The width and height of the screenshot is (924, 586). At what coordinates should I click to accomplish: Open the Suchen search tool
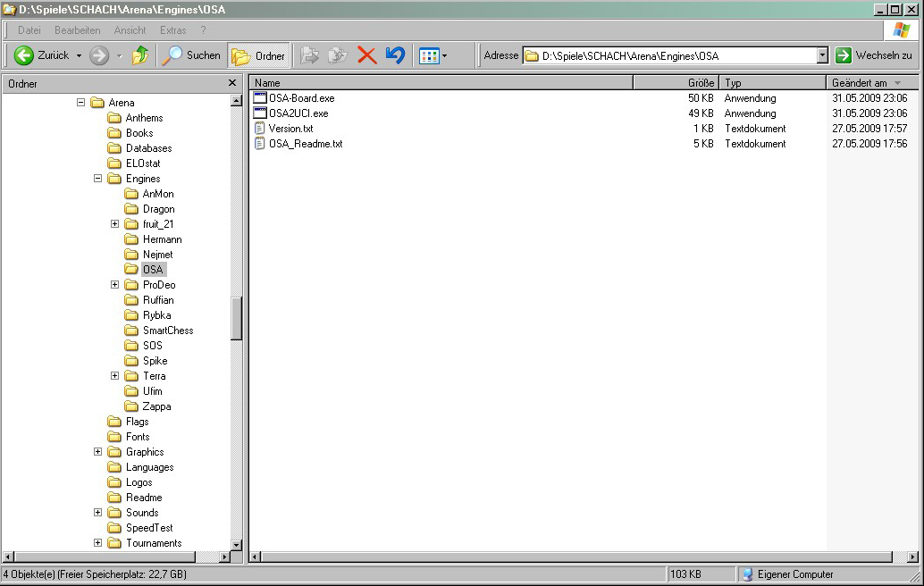191,55
